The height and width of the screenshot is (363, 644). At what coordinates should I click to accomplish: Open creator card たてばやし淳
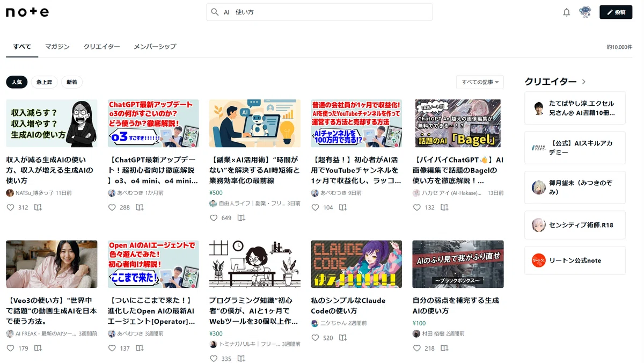575,108
